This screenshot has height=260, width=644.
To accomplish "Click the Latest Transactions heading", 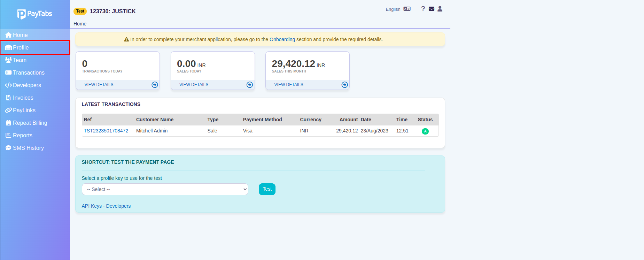I will (111, 104).
